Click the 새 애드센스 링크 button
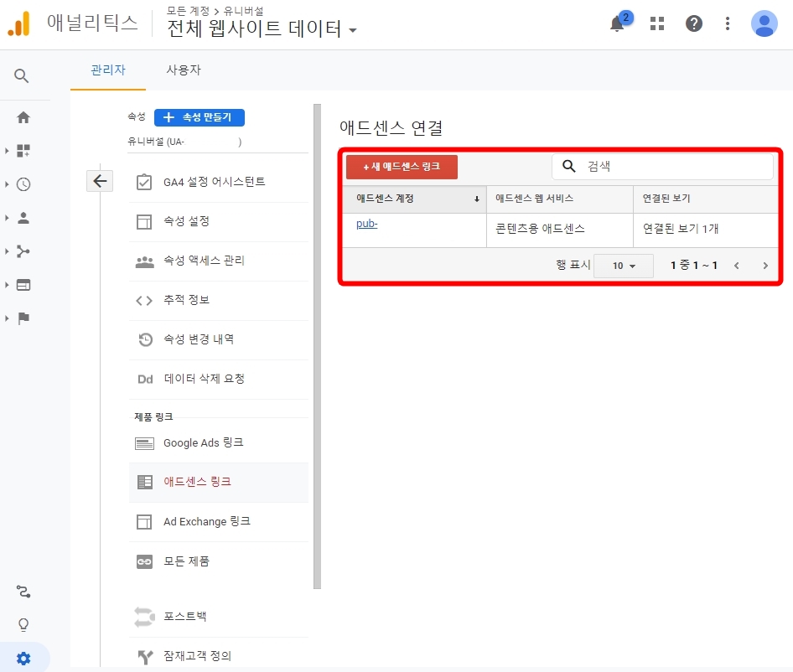The height and width of the screenshot is (672, 793). [402, 167]
